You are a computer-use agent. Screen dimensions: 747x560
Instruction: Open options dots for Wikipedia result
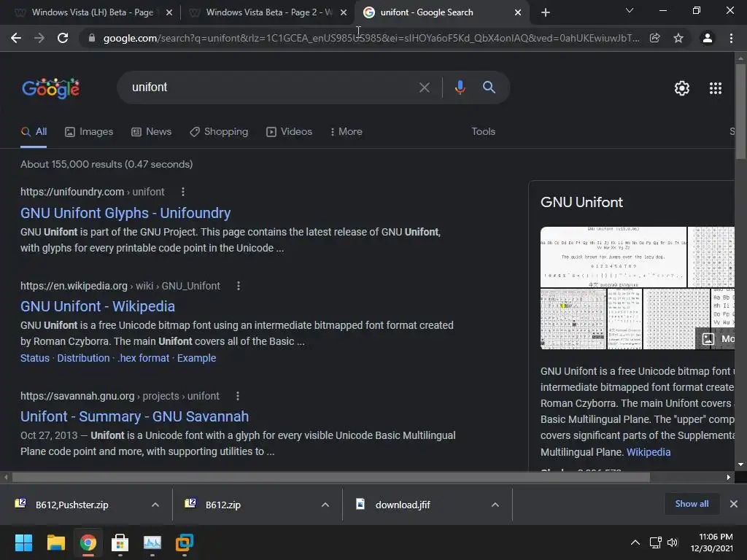[x=239, y=286]
